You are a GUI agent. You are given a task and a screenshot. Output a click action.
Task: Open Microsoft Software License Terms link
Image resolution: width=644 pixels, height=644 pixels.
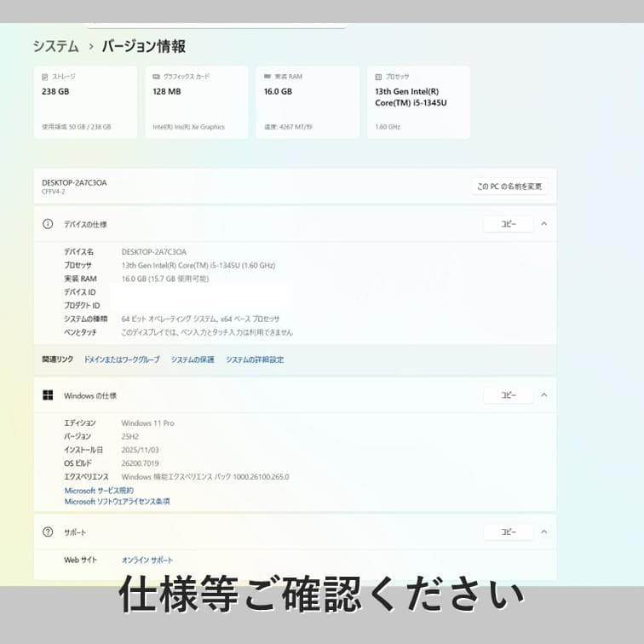(x=117, y=501)
